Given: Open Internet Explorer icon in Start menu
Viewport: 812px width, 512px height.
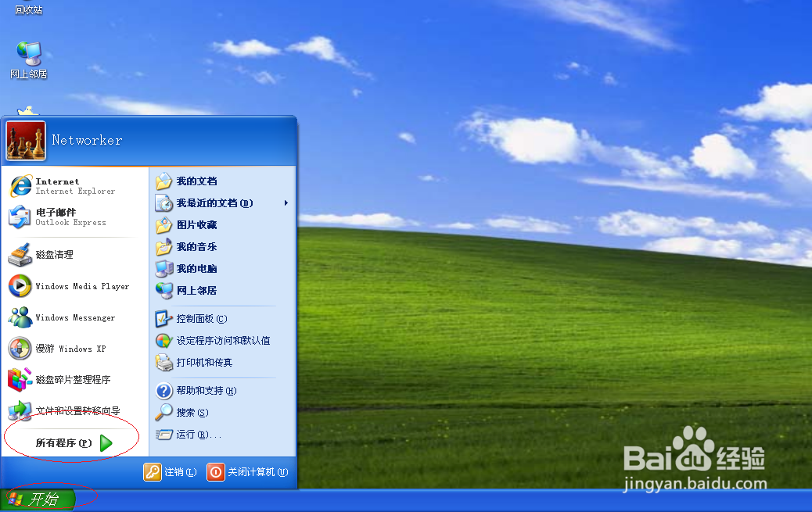Looking at the screenshot, I should [20, 186].
